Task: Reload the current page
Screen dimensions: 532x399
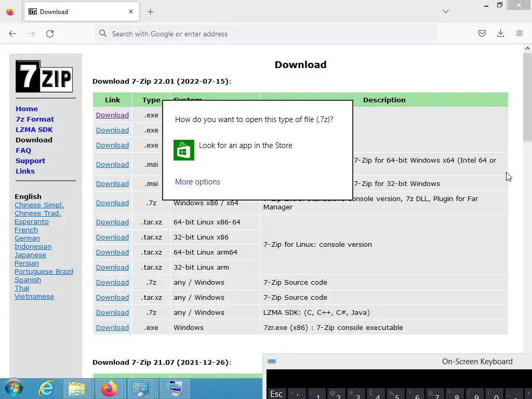Action: 50,34
